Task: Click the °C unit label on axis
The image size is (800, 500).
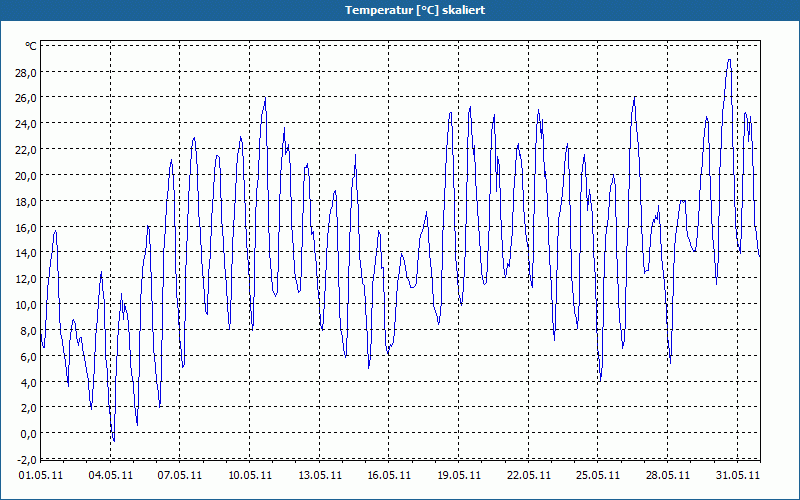Action: click(x=31, y=46)
